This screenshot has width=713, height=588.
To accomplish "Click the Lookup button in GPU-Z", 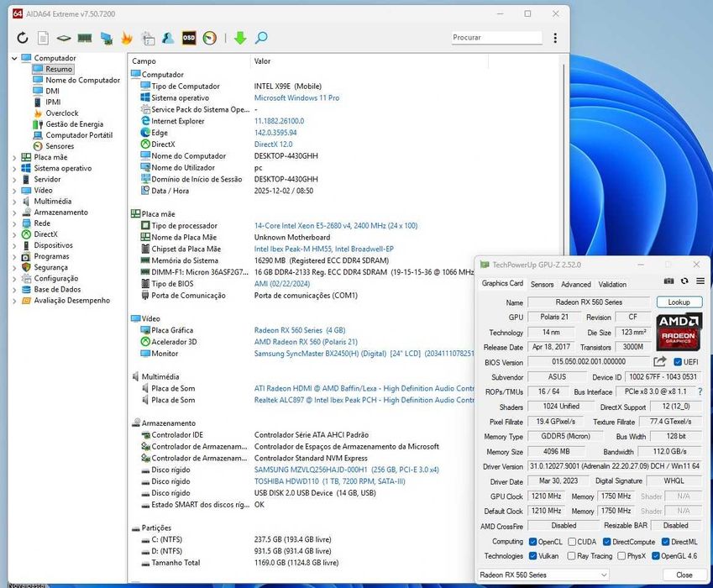I will point(679,302).
